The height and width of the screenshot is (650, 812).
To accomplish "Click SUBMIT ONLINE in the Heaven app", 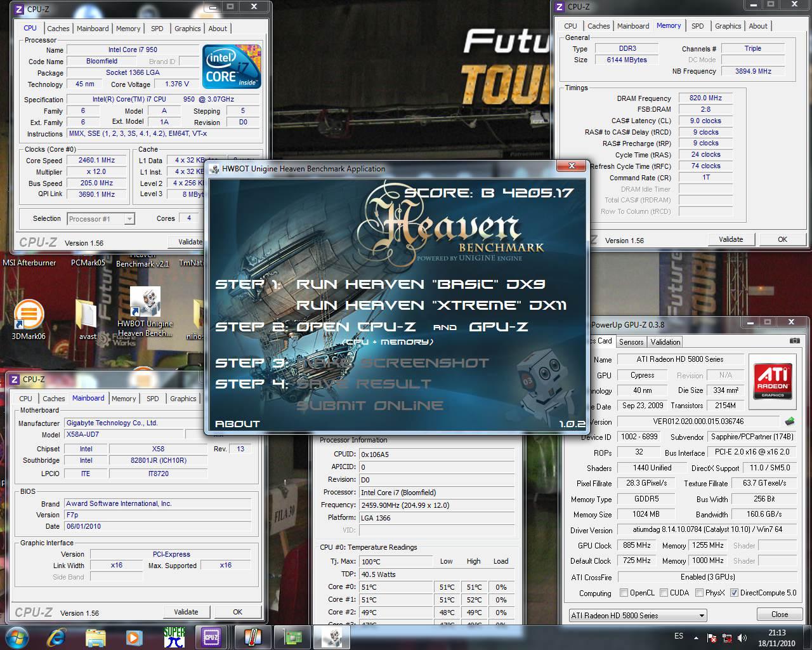I will coord(370,406).
